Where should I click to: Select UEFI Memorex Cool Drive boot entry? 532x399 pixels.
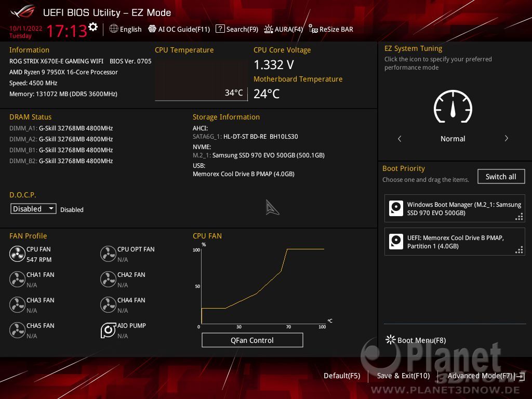[454, 242]
